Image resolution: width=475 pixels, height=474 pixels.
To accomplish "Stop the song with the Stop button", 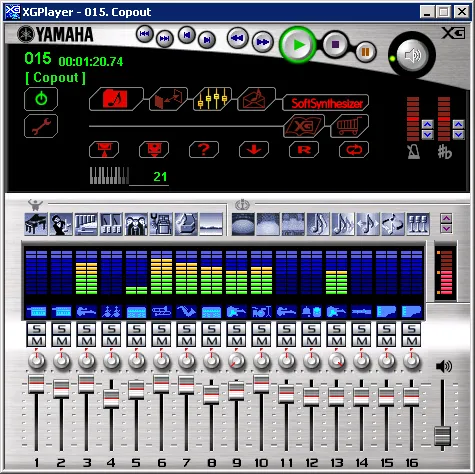I will (335, 44).
